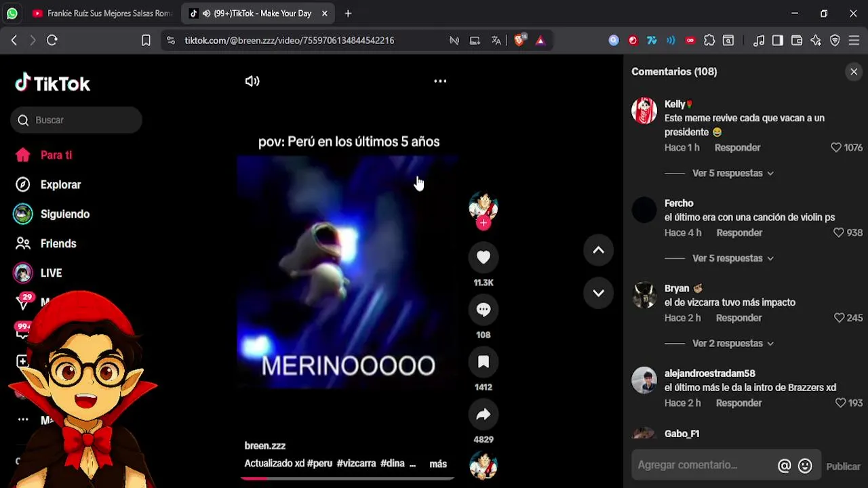Go back in browser history
This screenshot has height=488, width=868.
pos(14,41)
